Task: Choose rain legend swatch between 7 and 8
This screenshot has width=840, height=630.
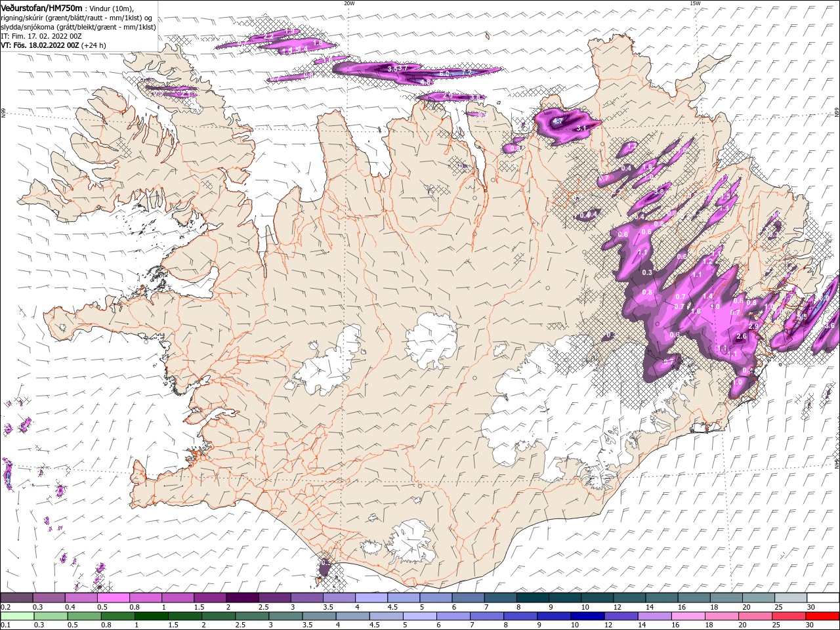Action: [488, 616]
